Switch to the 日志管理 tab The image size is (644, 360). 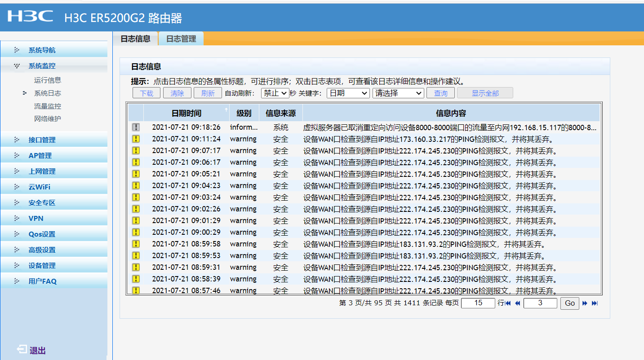[181, 39]
